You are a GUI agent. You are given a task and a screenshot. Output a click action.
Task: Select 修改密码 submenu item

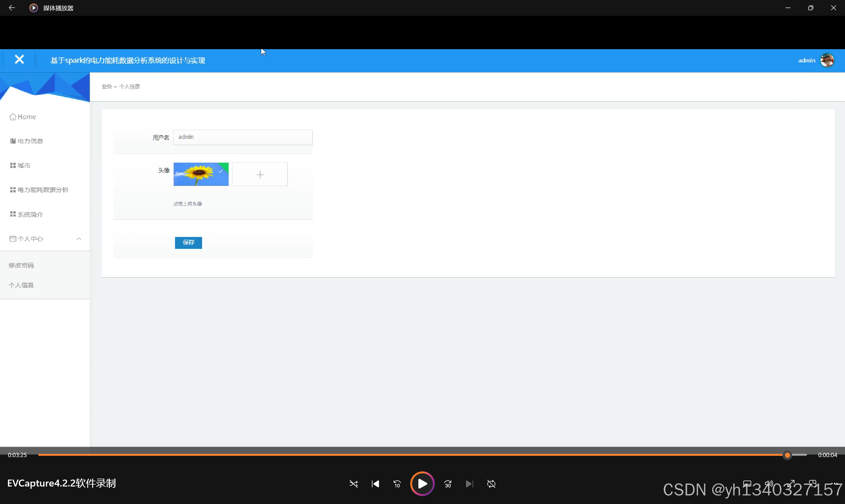(x=21, y=265)
